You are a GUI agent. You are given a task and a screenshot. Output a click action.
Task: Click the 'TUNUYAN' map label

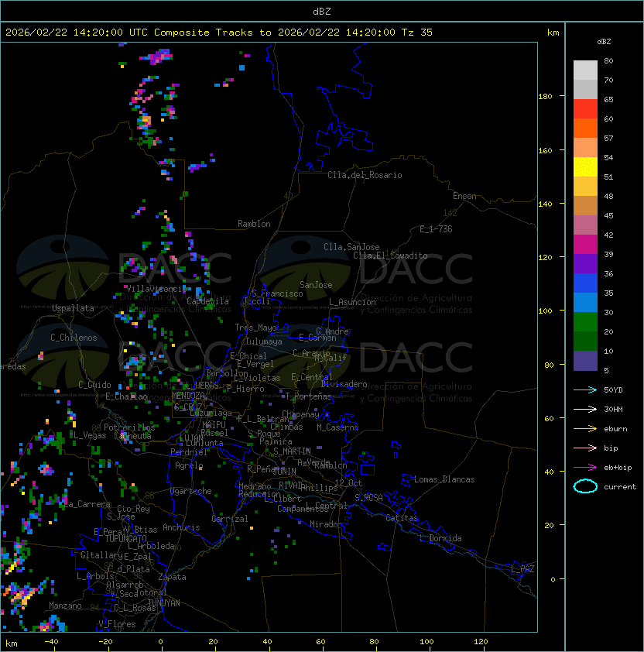click(164, 603)
